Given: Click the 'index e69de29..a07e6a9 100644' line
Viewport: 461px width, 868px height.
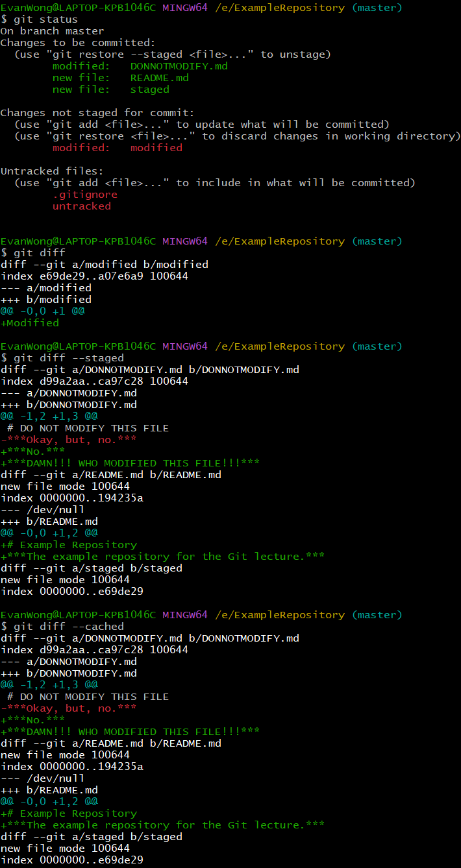Looking at the screenshot, I should [94, 276].
